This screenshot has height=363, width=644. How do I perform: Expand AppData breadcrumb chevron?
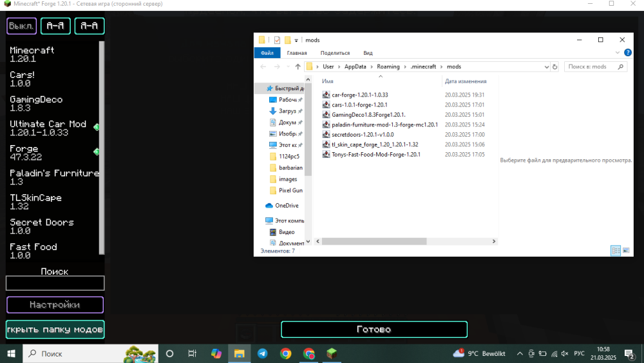coord(372,66)
